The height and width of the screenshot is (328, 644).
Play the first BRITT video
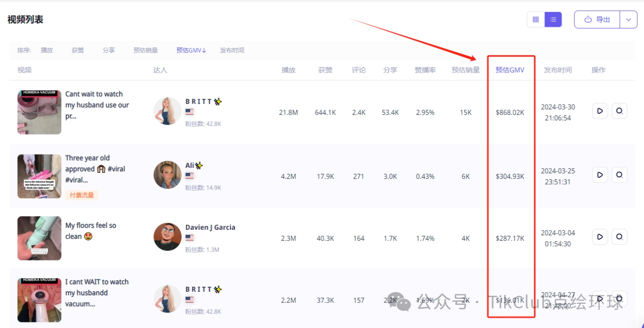(600, 111)
